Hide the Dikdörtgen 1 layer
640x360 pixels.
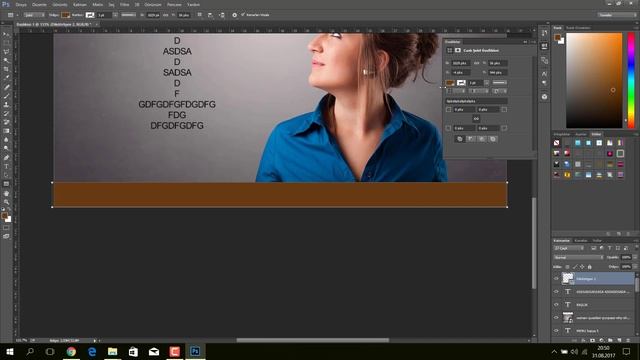pyautogui.click(x=556, y=279)
